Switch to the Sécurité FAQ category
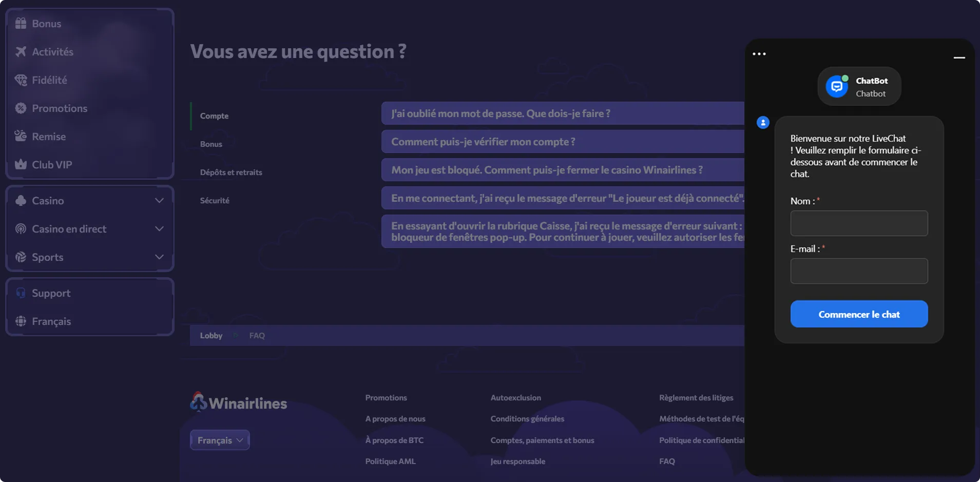This screenshot has height=482, width=980. pos(215,200)
